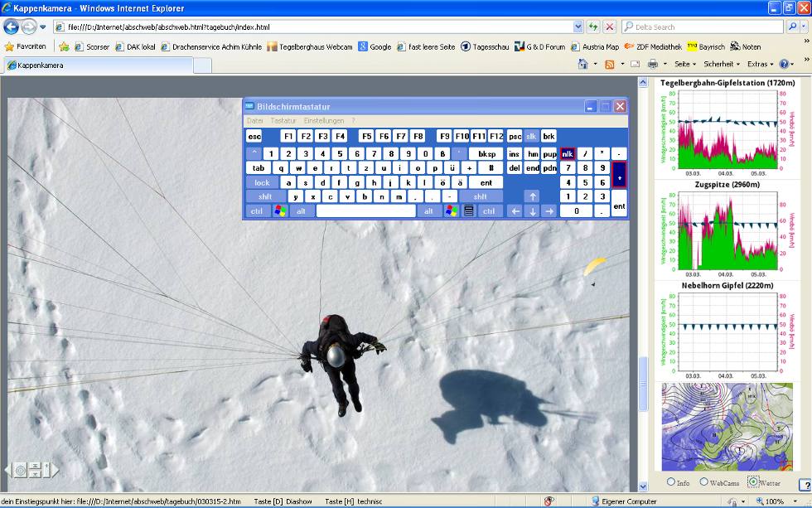
Task: Go back with the browser back arrow
Action: tap(11, 27)
